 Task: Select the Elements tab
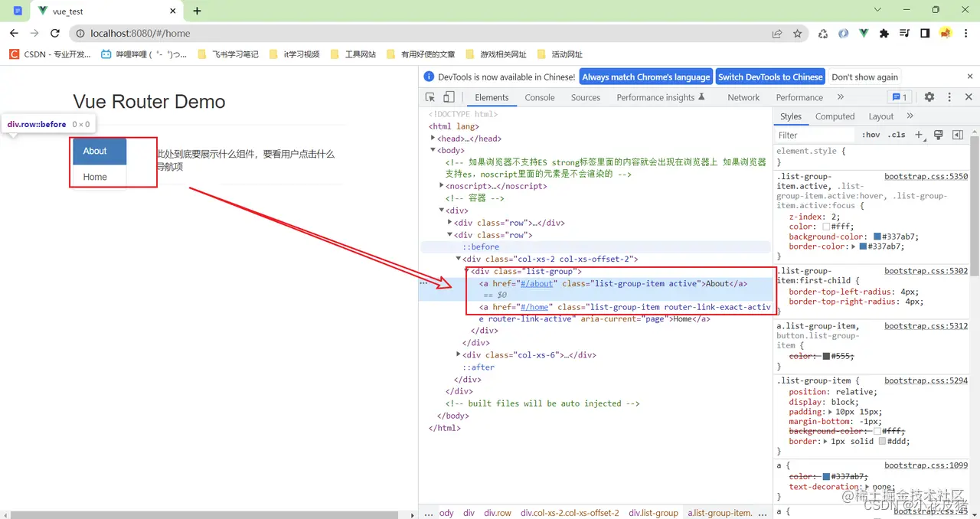[x=492, y=97]
